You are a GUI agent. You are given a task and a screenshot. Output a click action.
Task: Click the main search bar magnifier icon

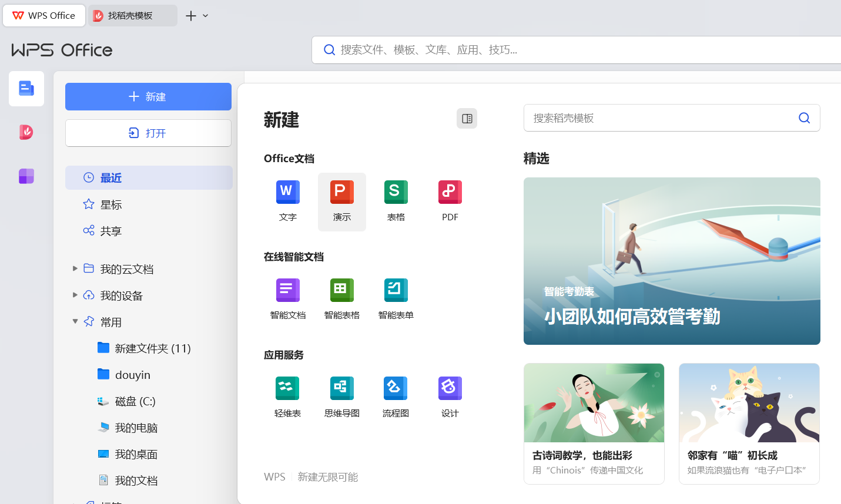[x=330, y=50]
